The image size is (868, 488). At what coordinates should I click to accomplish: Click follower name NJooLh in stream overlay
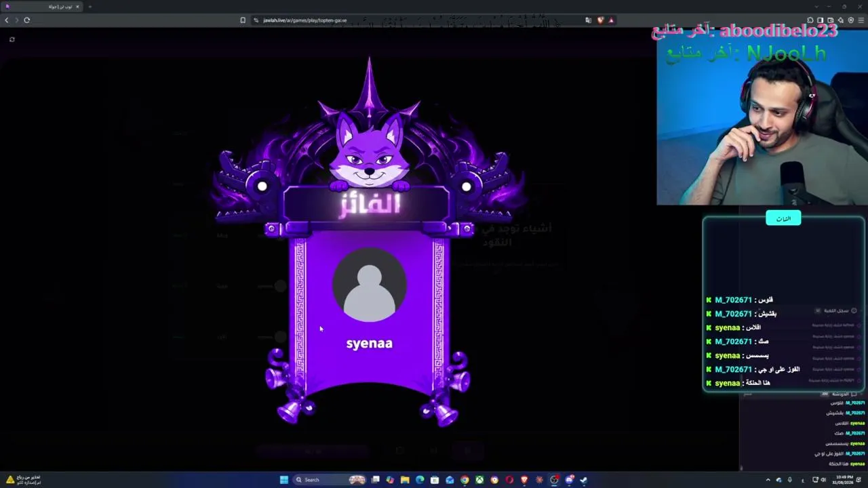tap(787, 53)
